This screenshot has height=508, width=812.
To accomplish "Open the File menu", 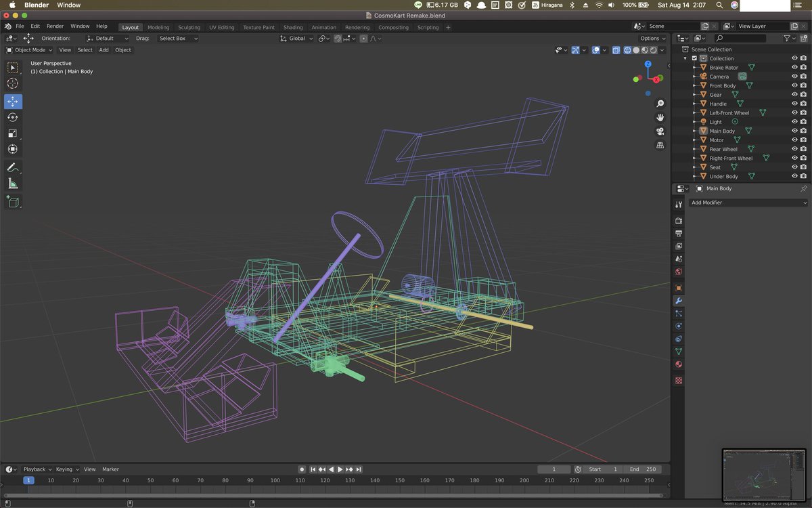I will (x=20, y=26).
